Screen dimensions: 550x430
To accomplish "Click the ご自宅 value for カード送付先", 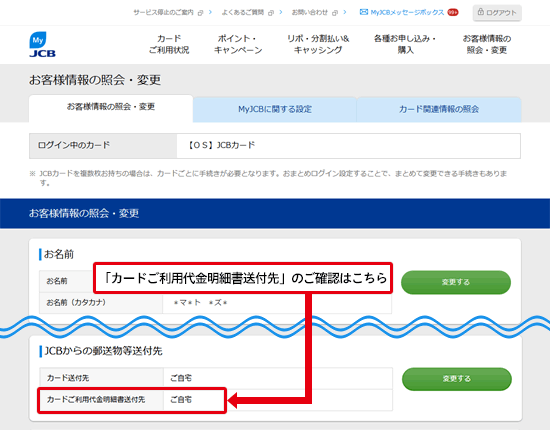I will (x=181, y=378).
